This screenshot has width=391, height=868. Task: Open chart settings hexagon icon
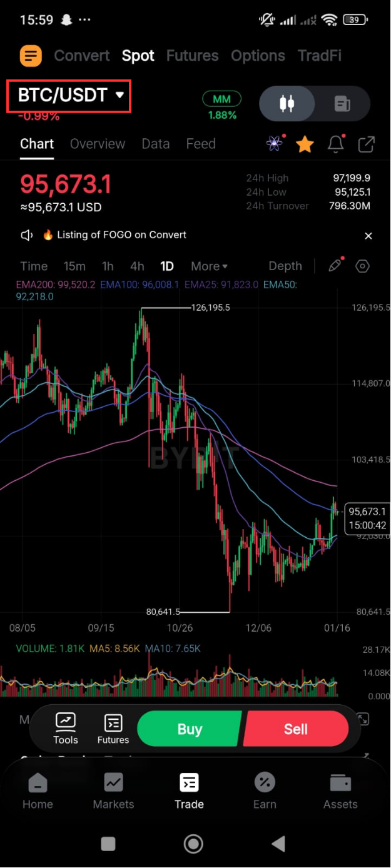[362, 266]
